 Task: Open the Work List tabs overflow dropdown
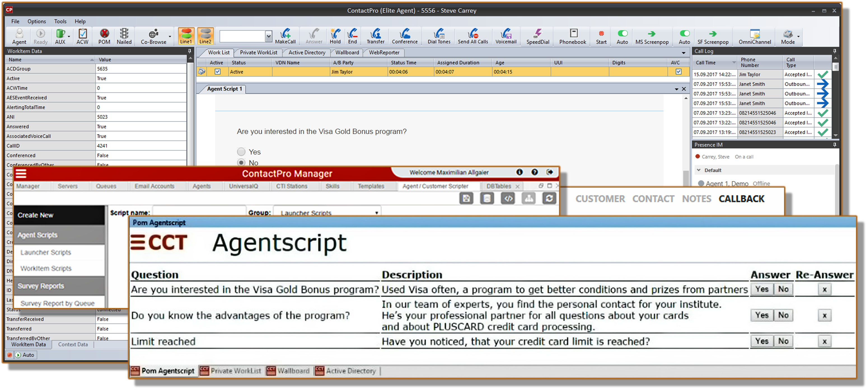click(x=684, y=53)
